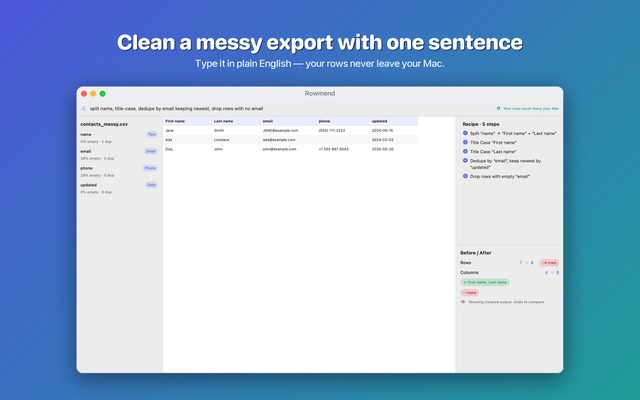
Task: Click the JANE@example.com cell
Action: click(x=280, y=131)
